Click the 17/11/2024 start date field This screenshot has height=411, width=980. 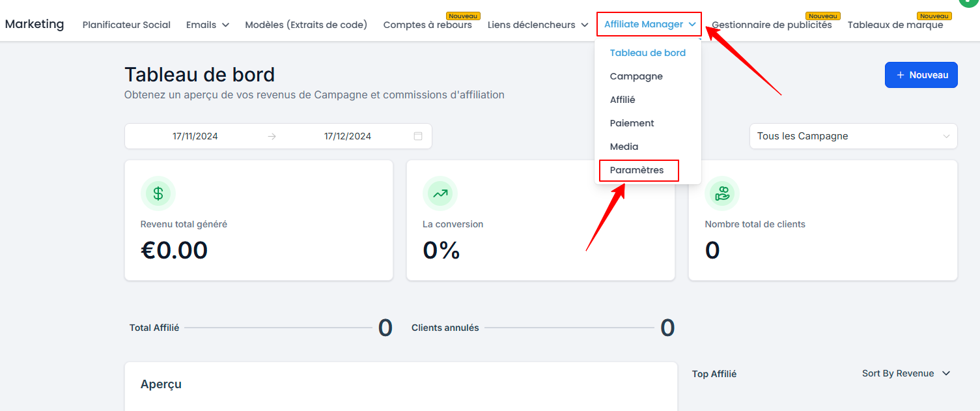(195, 136)
